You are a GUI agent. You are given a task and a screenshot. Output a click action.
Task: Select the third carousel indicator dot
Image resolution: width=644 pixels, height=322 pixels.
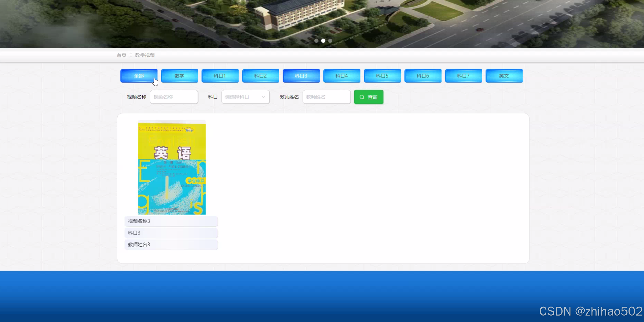click(330, 41)
